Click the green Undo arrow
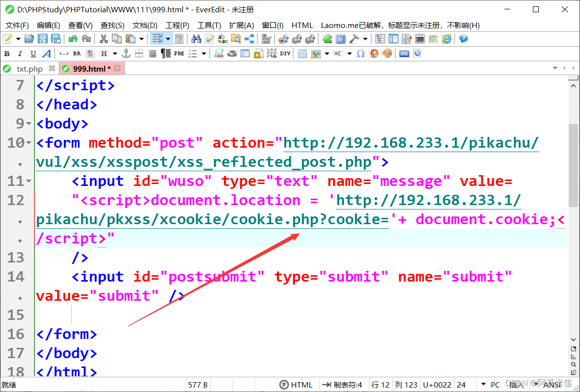This screenshot has height=392, width=580. (x=73, y=39)
